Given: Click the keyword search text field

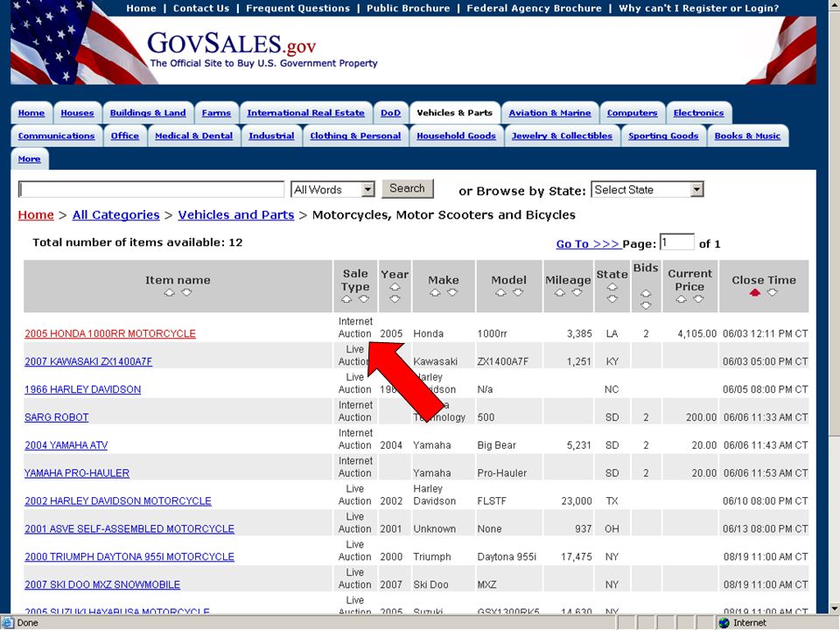Looking at the screenshot, I should tap(151, 189).
